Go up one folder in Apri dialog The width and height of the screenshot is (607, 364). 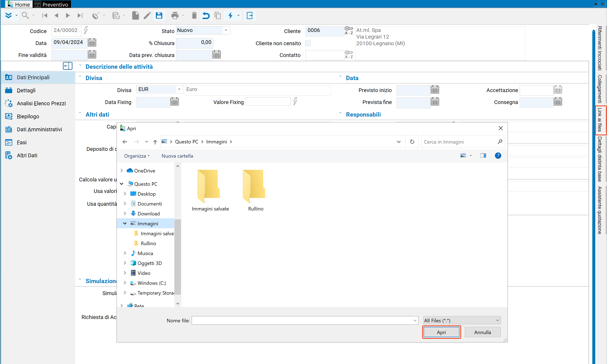[155, 142]
